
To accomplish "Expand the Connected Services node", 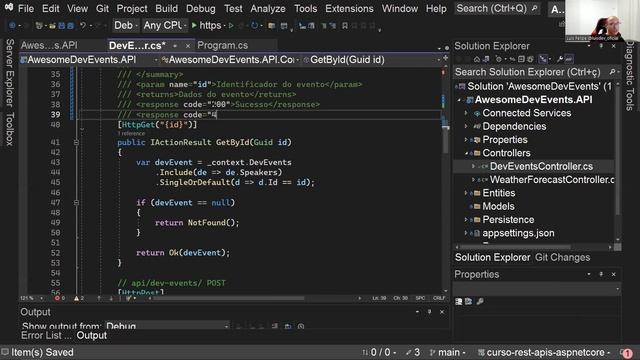I will coord(466,113).
